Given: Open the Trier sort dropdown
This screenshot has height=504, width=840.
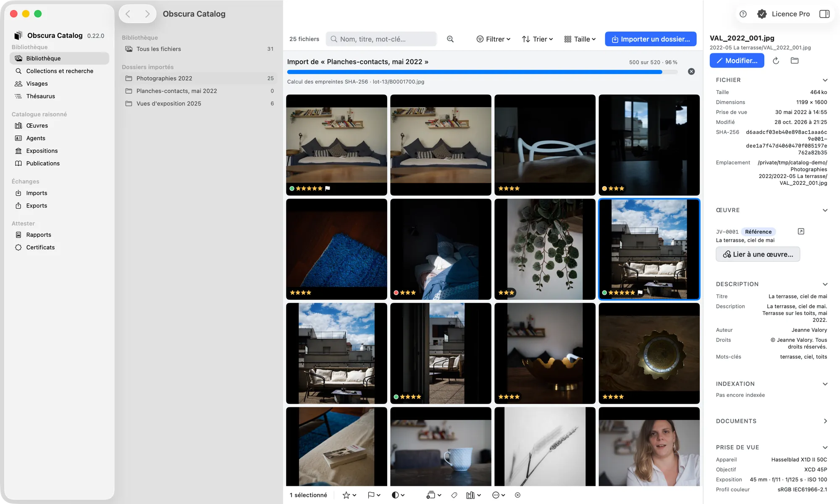Looking at the screenshot, I should 537,39.
